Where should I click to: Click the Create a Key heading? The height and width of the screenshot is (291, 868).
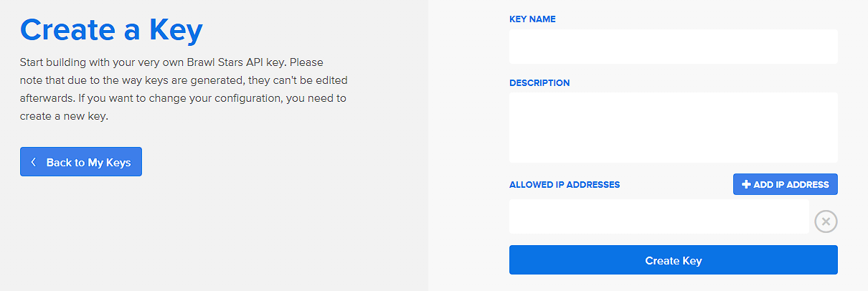[111, 30]
